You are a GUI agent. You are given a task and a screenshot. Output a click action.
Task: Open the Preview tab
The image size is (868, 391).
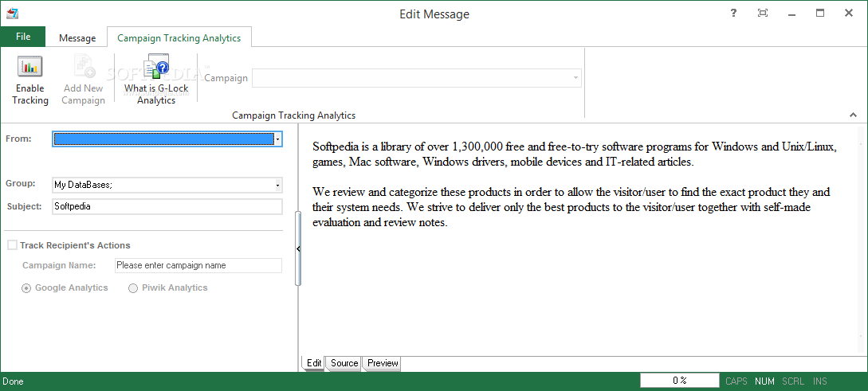[383, 363]
